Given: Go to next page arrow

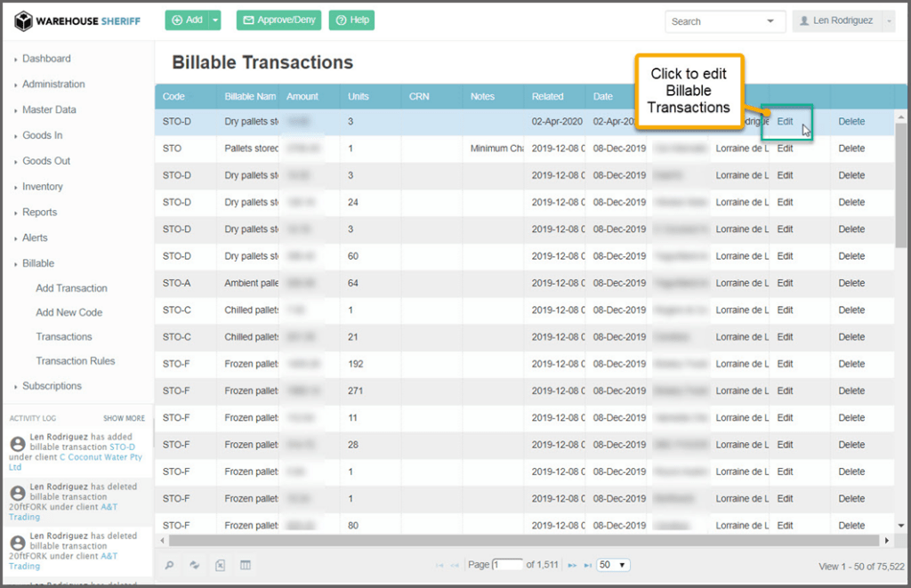Looking at the screenshot, I should 572,565.
